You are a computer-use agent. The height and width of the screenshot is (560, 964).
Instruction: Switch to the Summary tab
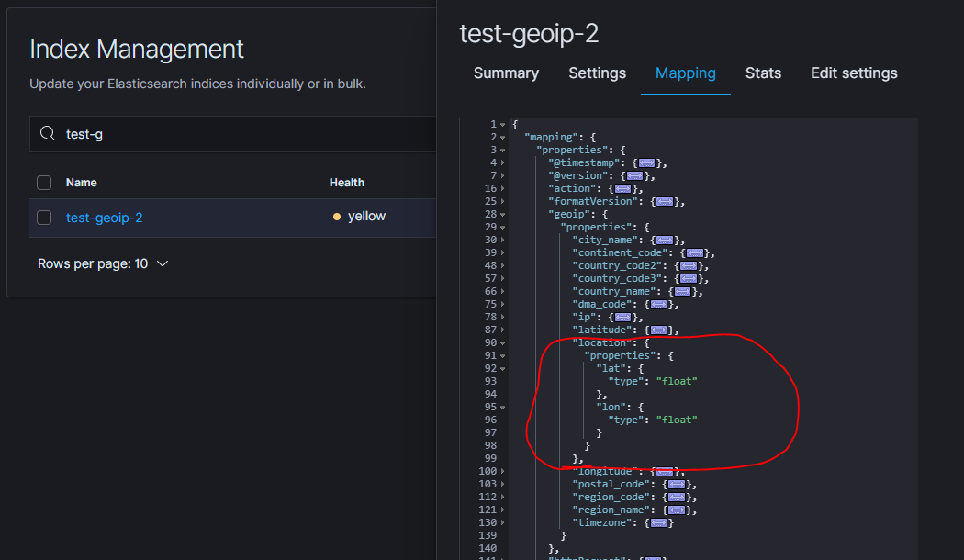506,73
